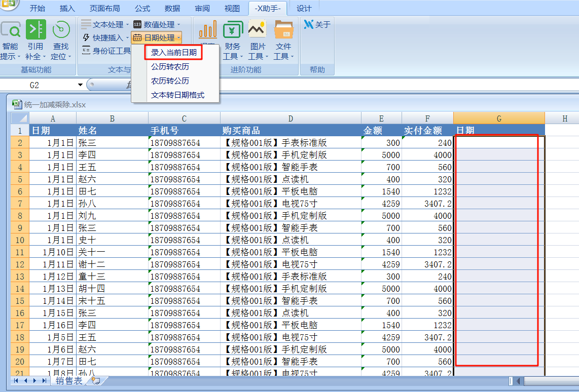579x392 pixels.
Task: Select row 5 header
Action: click(20, 179)
